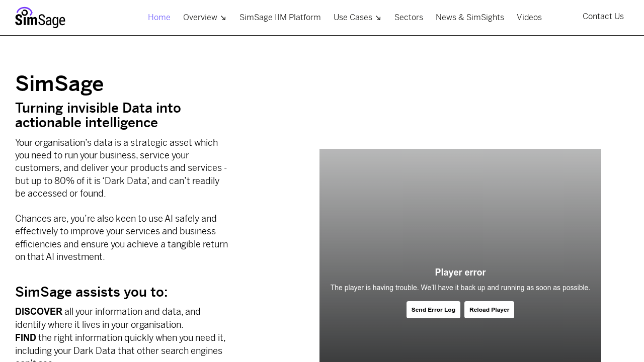Click the Send Error Log button

pyautogui.click(x=433, y=309)
